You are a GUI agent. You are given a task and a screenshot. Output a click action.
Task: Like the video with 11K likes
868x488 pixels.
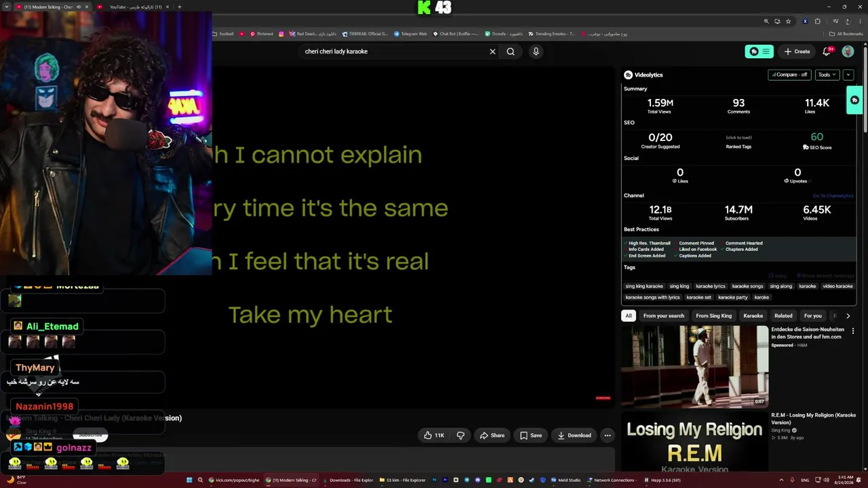434,435
